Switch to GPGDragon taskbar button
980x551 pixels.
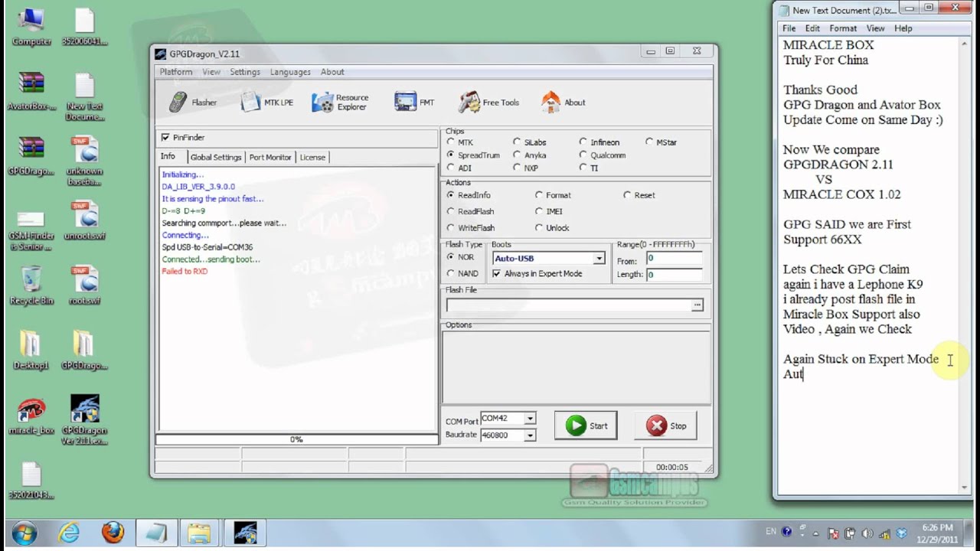click(x=244, y=532)
